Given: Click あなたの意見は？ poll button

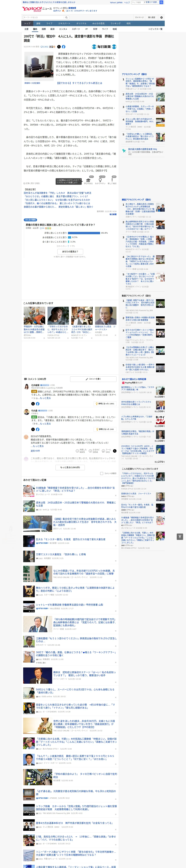Looking at the screenshot, I should coord(70,251).
